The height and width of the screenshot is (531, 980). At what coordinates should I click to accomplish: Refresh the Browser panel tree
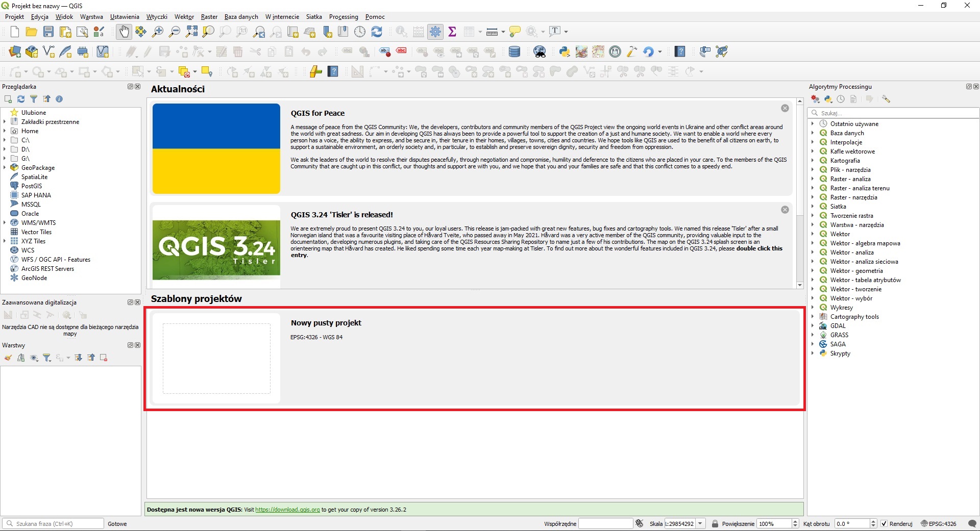tap(21, 99)
